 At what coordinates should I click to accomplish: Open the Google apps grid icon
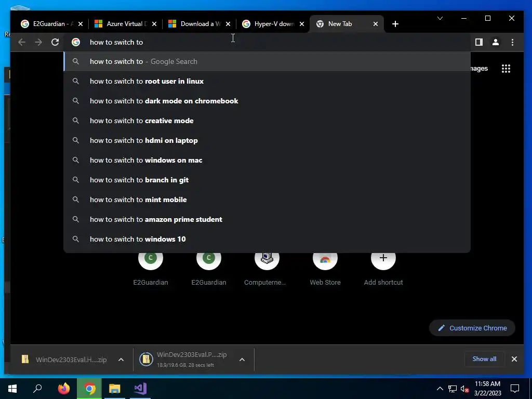506,69
